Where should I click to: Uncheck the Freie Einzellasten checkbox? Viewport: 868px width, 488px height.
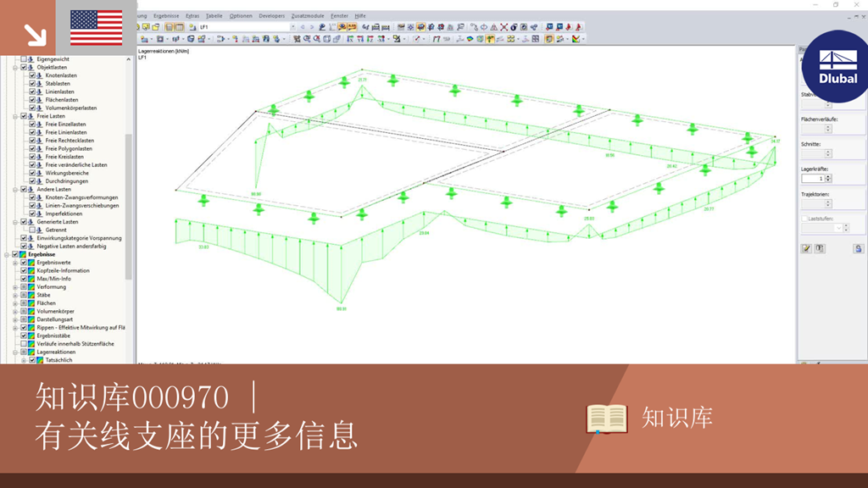tap(32, 124)
